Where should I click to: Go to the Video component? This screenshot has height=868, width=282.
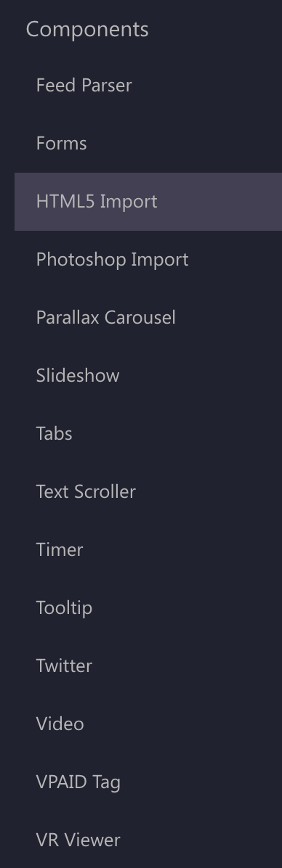(x=148, y=724)
